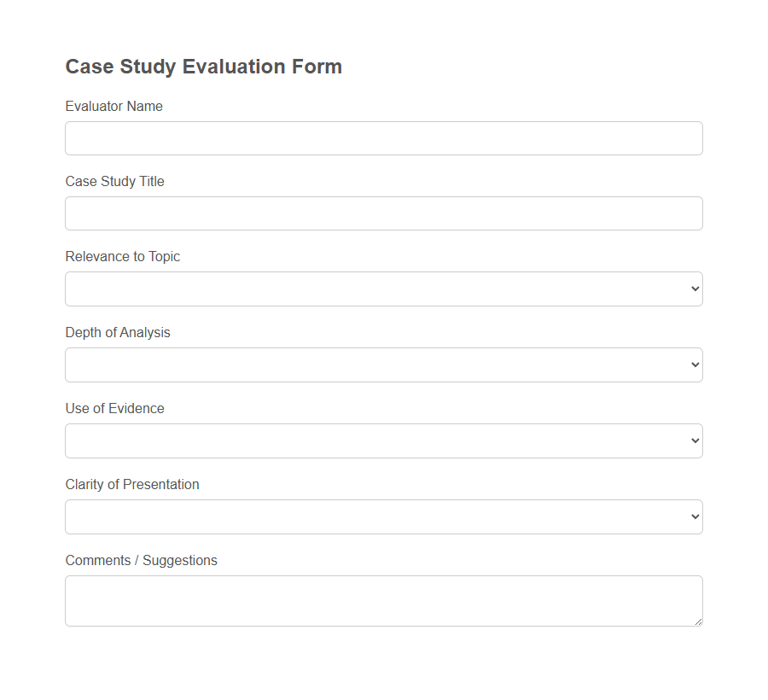Click the Depth of Analysis label

pyautogui.click(x=117, y=332)
